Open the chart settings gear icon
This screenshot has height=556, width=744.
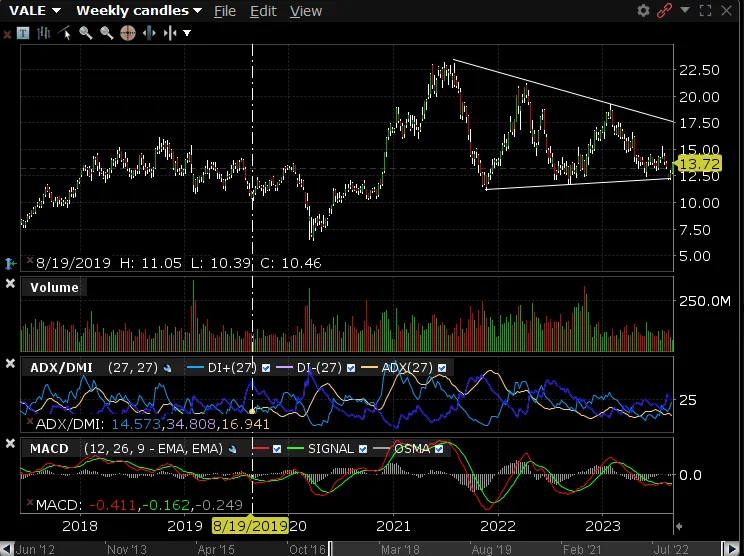click(643, 10)
